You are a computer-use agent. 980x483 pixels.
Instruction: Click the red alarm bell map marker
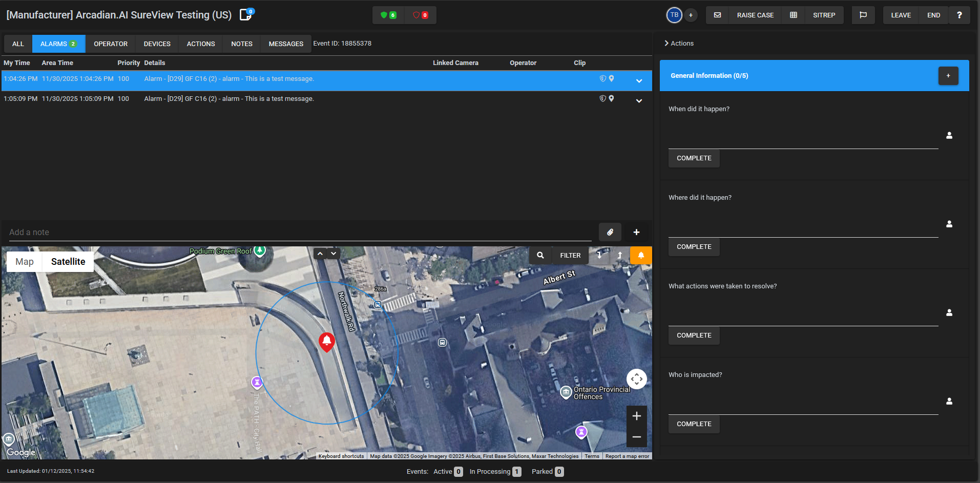pos(327,341)
